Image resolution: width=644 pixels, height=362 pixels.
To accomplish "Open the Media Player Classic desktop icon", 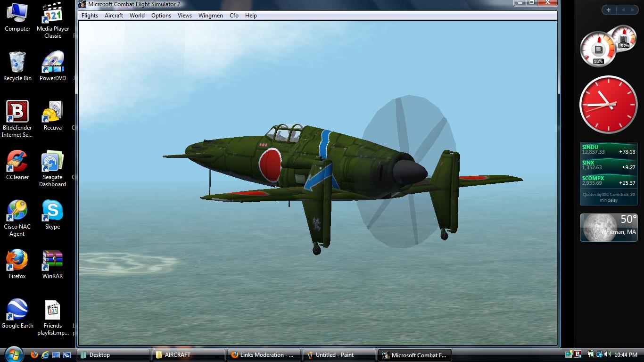I will point(53,14).
